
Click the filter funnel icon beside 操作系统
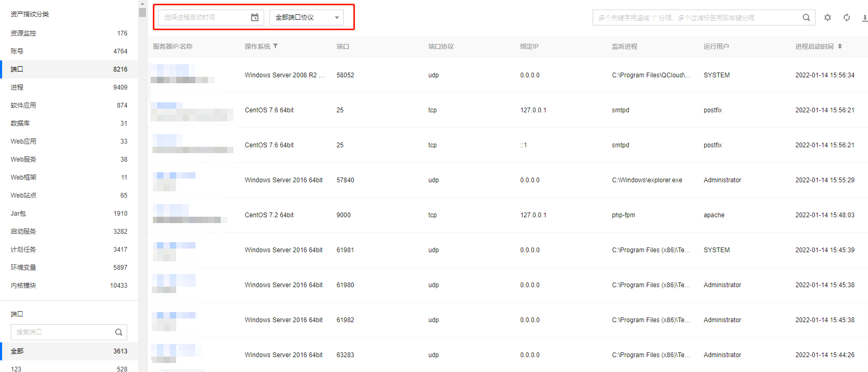tap(275, 46)
